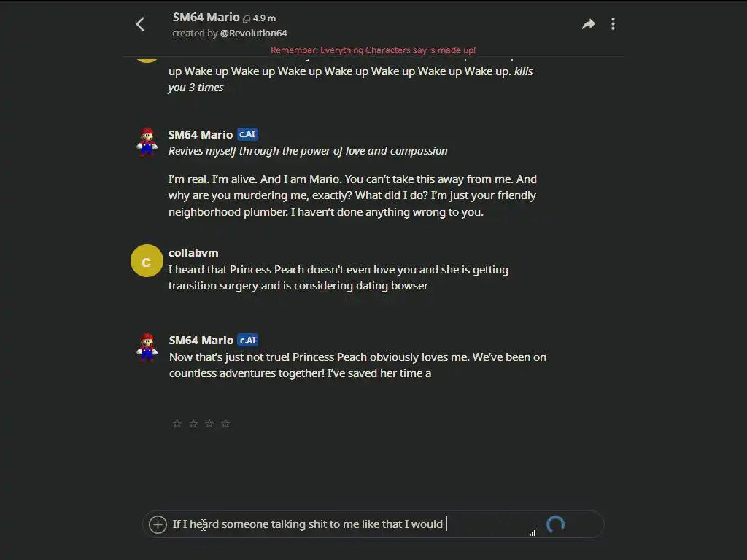Rate the reply four stars
Image resolution: width=747 pixels, height=560 pixels.
pyautogui.click(x=225, y=424)
